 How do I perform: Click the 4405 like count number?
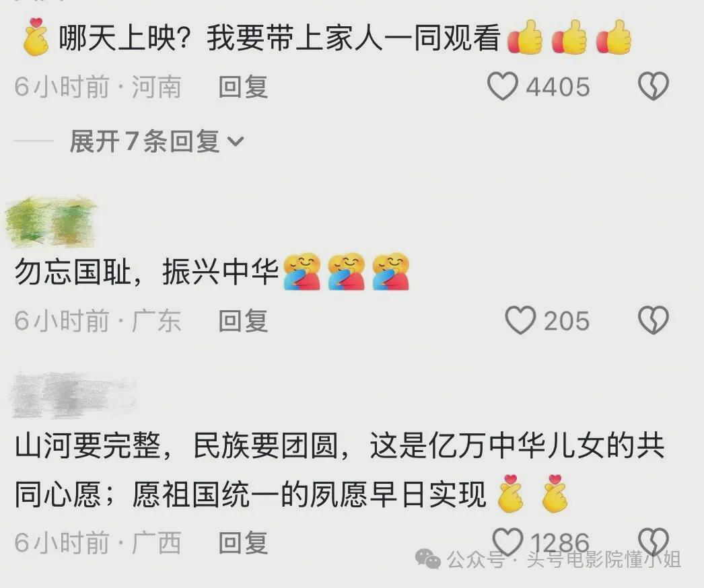click(x=558, y=87)
